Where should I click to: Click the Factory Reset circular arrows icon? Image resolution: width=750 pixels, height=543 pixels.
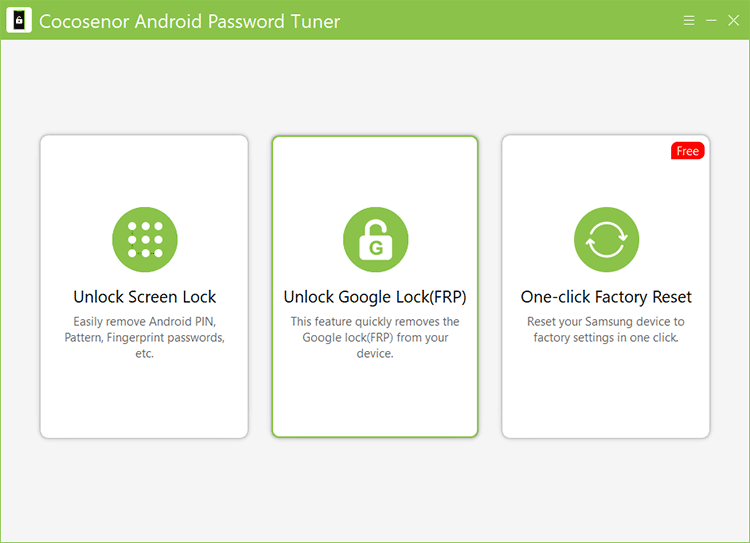point(606,240)
